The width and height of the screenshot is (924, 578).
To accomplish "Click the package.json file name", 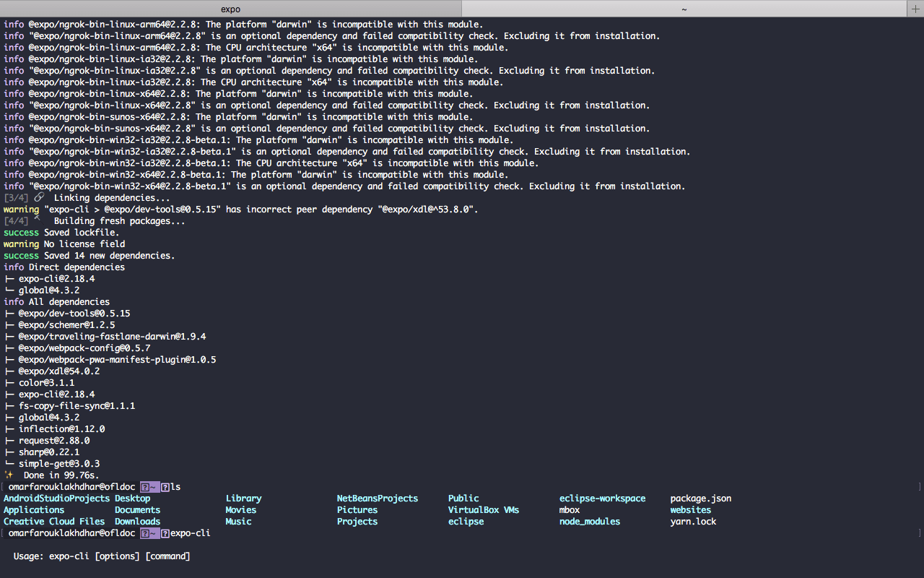I will (701, 499).
